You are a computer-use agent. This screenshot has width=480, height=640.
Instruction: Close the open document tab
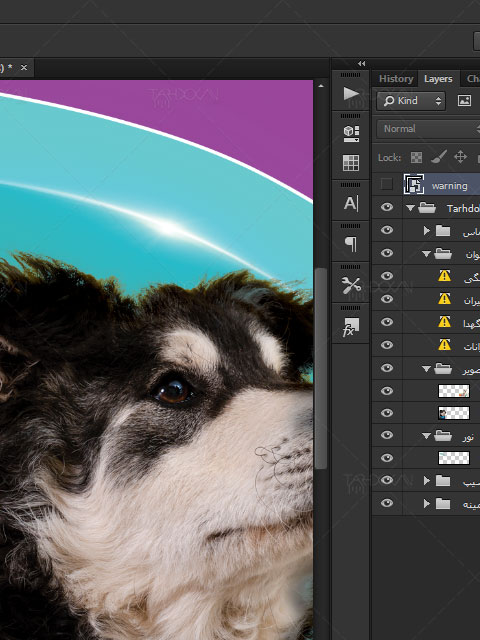point(24,67)
